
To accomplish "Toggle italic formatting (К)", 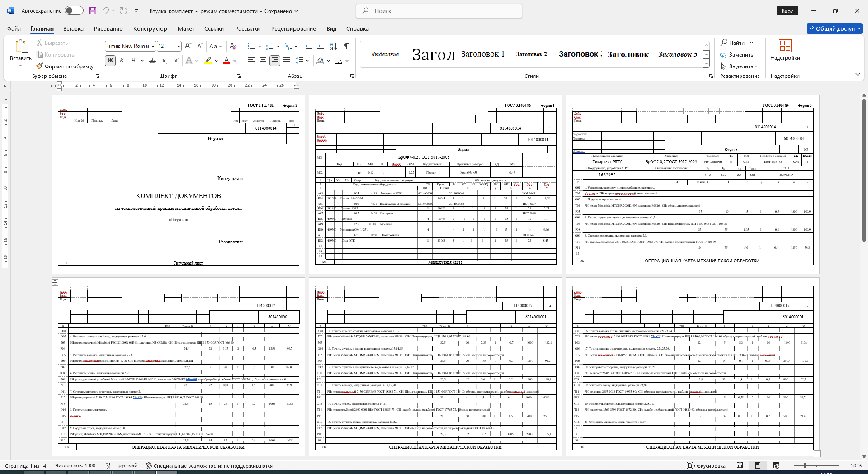I will pos(122,61).
